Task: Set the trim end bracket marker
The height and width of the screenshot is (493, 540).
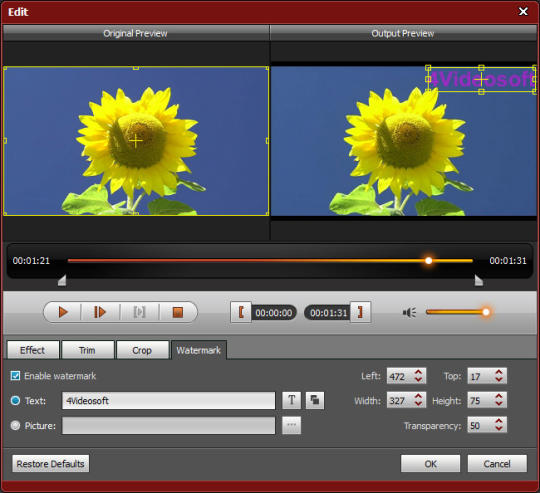Action: pyautogui.click(x=360, y=312)
